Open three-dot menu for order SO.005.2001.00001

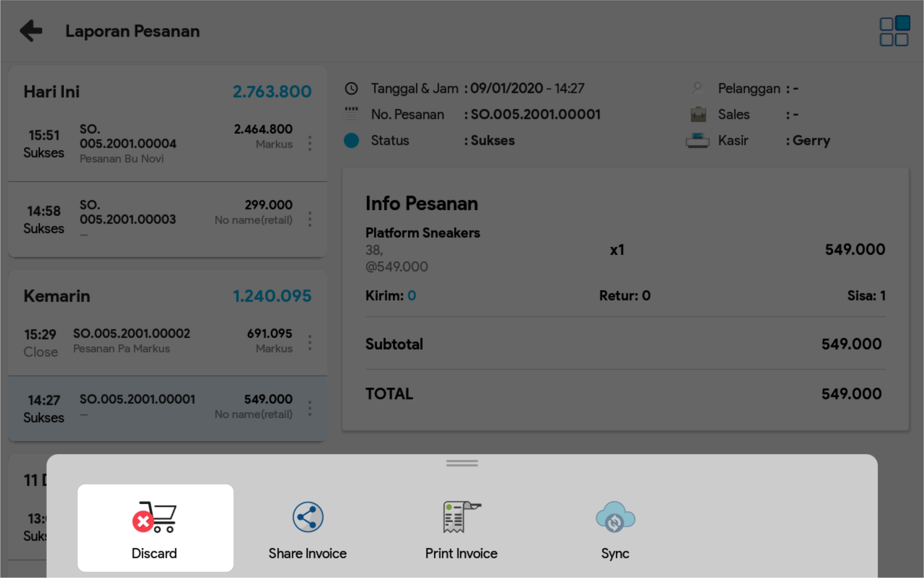(310, 408)
